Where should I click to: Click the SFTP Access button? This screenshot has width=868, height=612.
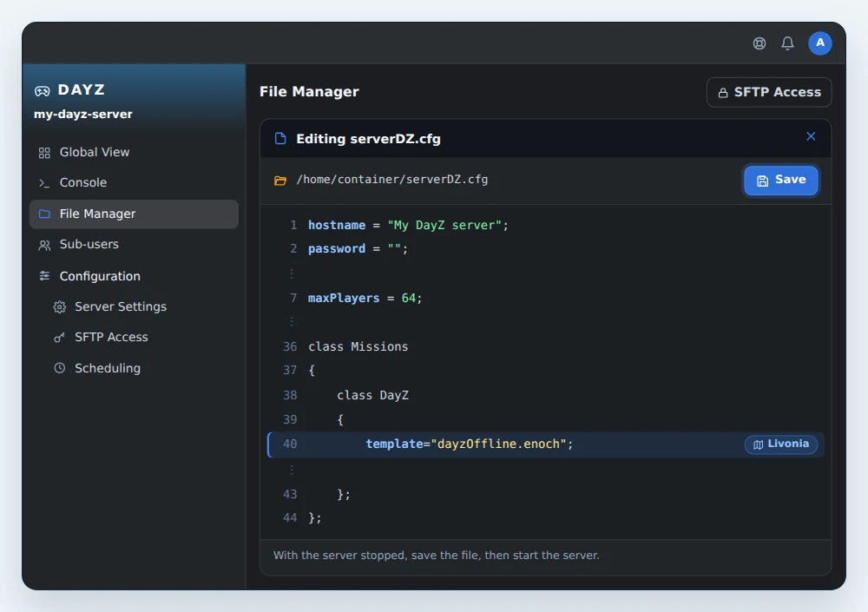[769, 92]
